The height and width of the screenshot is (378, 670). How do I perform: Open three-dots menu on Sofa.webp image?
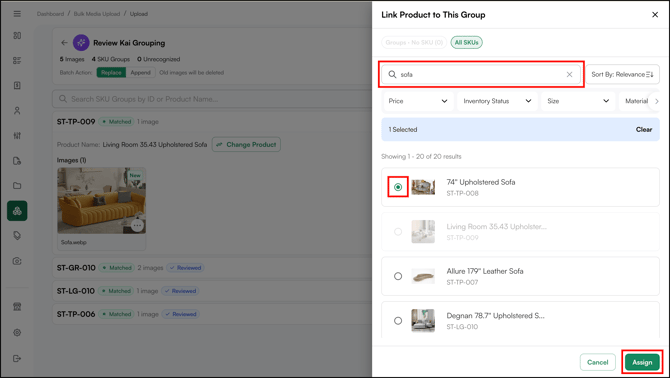click(x=137, y=225)
